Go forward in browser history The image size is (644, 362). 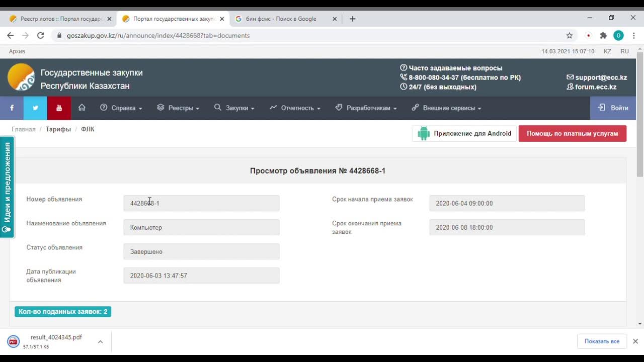[26, 35]
